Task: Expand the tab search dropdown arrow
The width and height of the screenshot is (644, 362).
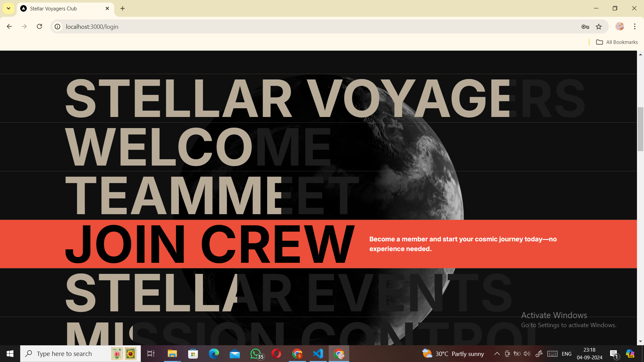Action: (x=8, y=8)
